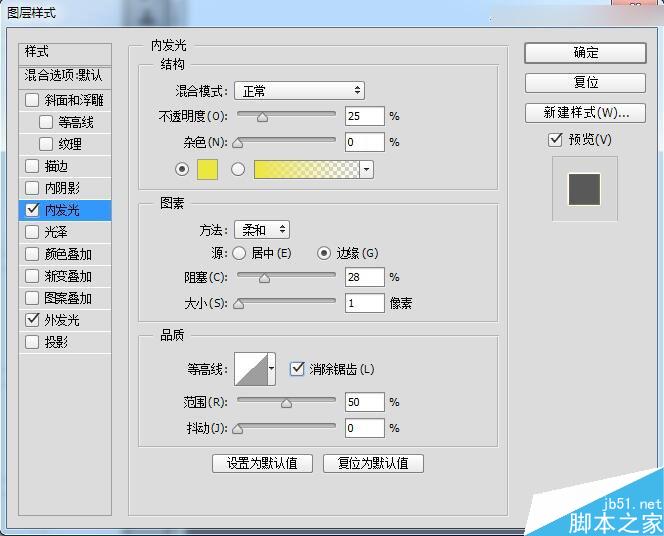
Task: Open 混合选项:默认 blending options
Action: tap(65, 76)
